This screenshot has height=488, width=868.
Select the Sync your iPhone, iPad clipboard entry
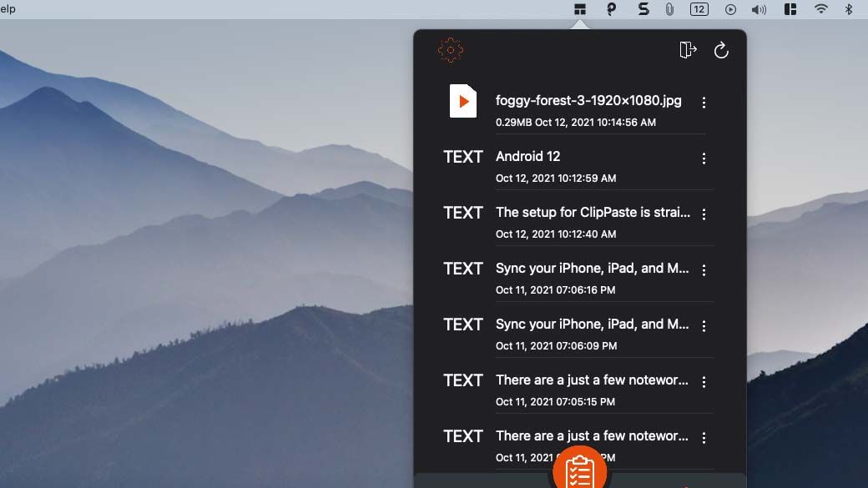pos(593,268)
